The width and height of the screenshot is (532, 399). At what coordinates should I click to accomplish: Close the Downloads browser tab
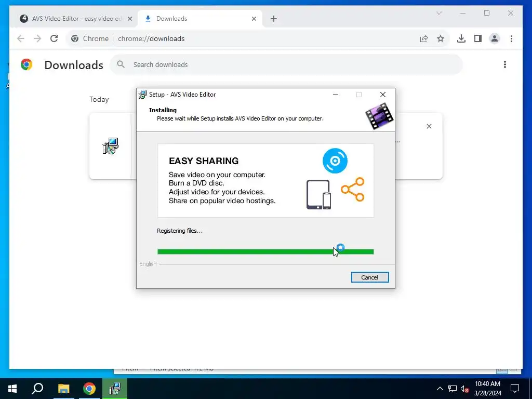(254, 19)
